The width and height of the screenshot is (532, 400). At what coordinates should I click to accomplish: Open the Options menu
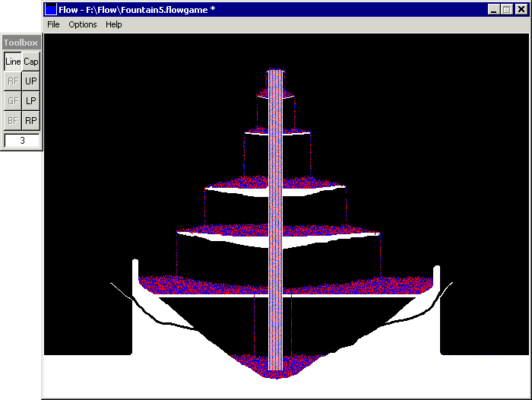point(82,24)
